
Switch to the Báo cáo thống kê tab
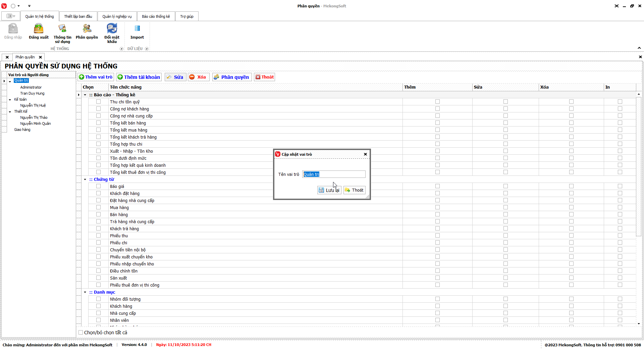[156, 16]
